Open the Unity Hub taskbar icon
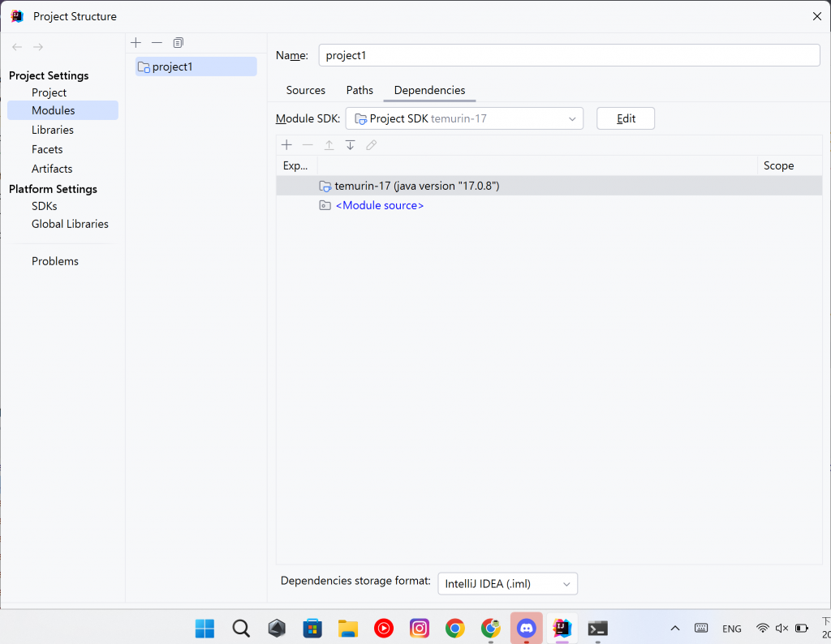This screenshot has width=831, height=644. pos(277,629)
